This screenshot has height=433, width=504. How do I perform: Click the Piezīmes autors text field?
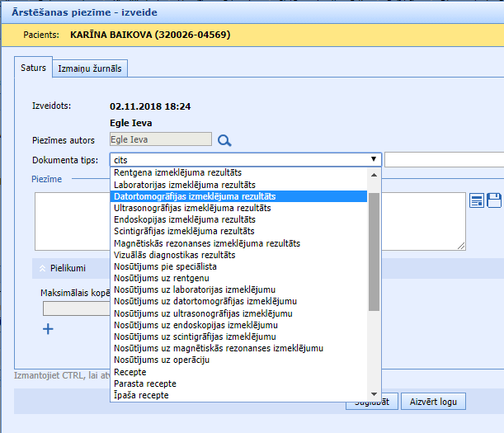point(166,140)
